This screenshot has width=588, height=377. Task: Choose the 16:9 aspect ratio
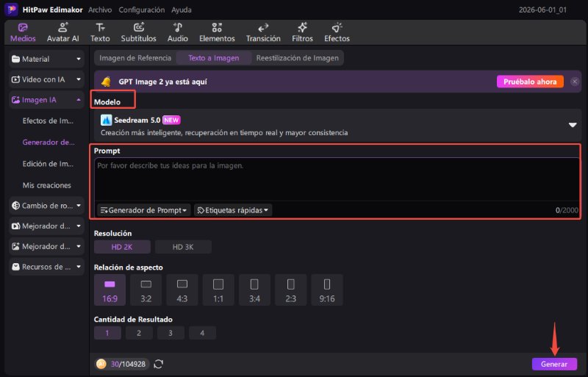point(110,290)
